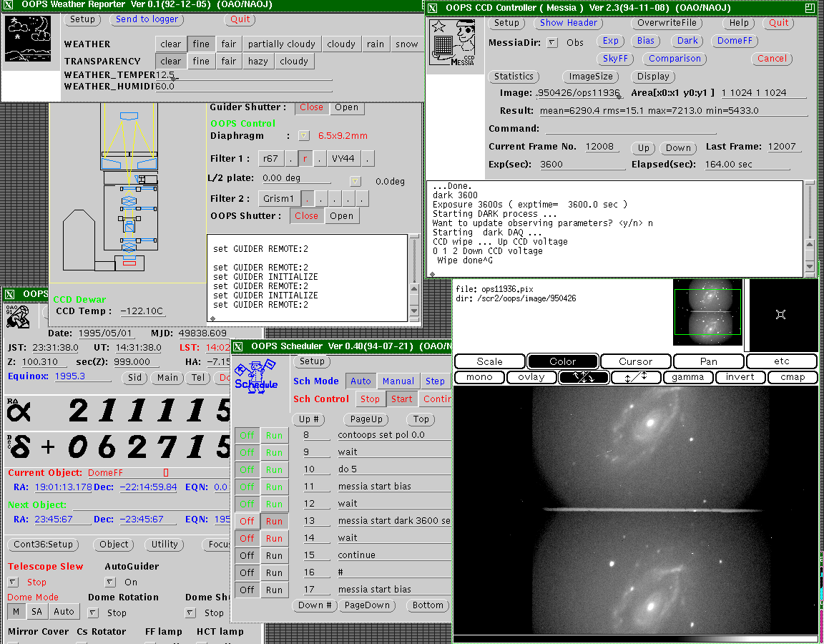Open the etc tab in image viewer
This screenshot has width=824, height=644.
point(781,361)
